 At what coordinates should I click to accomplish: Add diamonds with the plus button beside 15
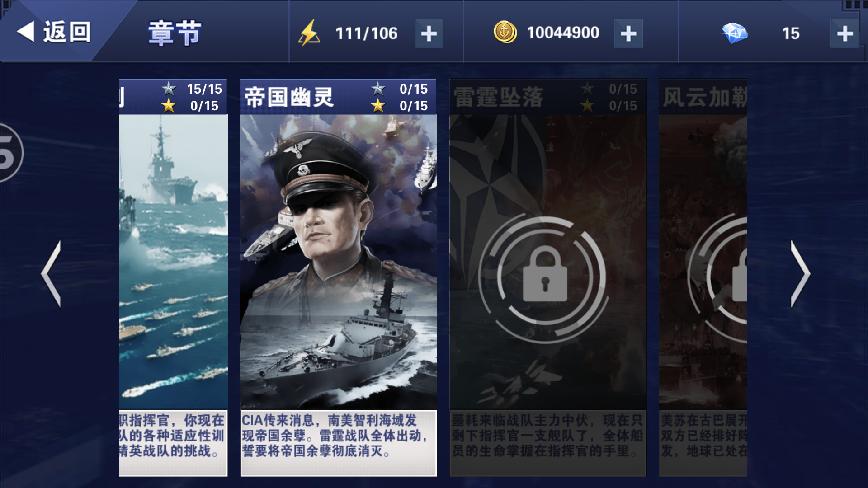coord(844,33)
